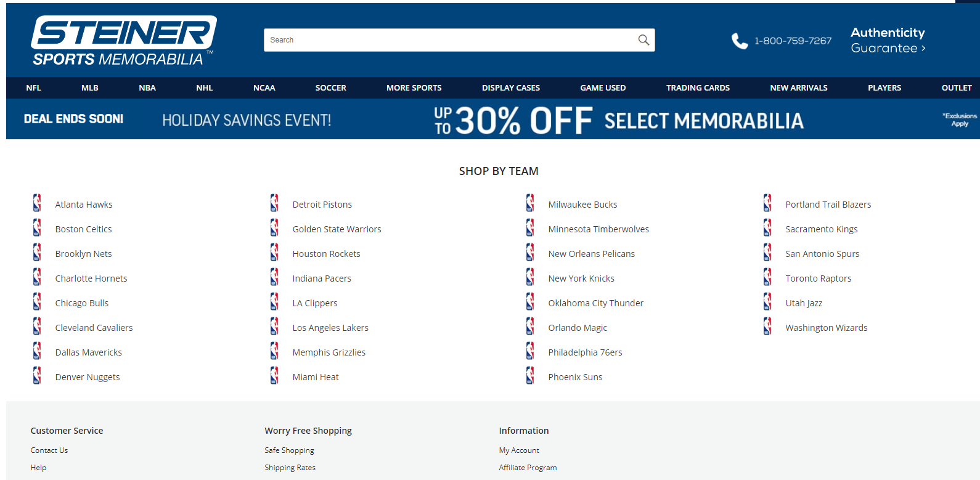Select the Boston Celtics team link
Viewport: 980px width, 480px height.
(83, 229)
